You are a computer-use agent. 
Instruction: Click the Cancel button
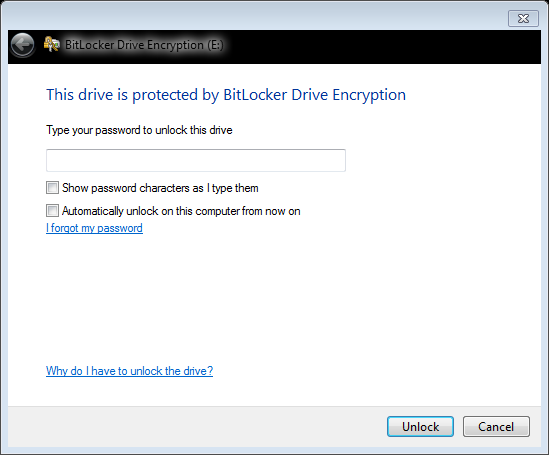pyautogui.click(x=496, y=426)
